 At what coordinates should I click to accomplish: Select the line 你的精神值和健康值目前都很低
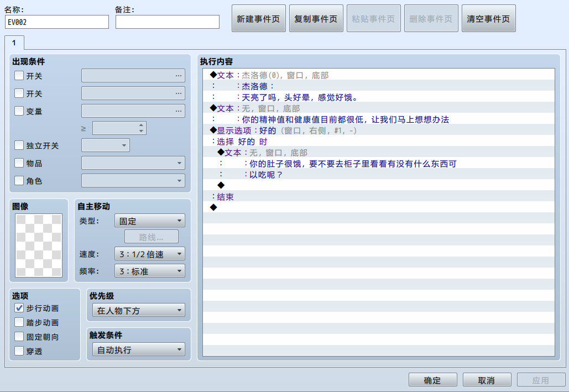[x=378, y=119]
